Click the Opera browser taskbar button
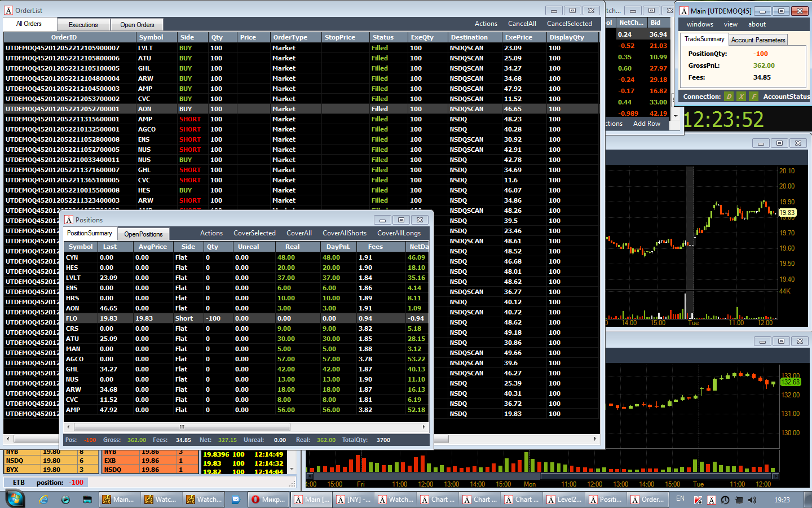Screen dimensions: 812x508 pos(269,500)
